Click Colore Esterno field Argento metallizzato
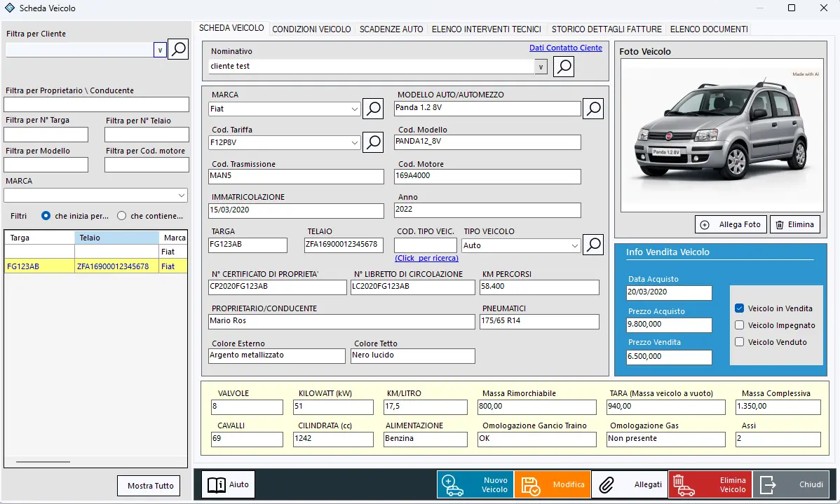The height and width of the screenshot is (504, 840). 277,356
